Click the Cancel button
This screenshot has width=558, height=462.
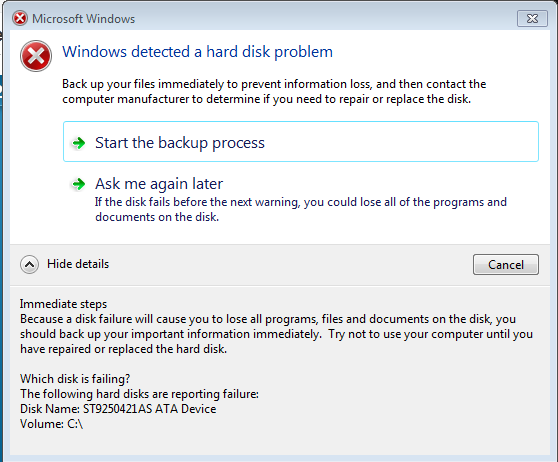(506, 264)
